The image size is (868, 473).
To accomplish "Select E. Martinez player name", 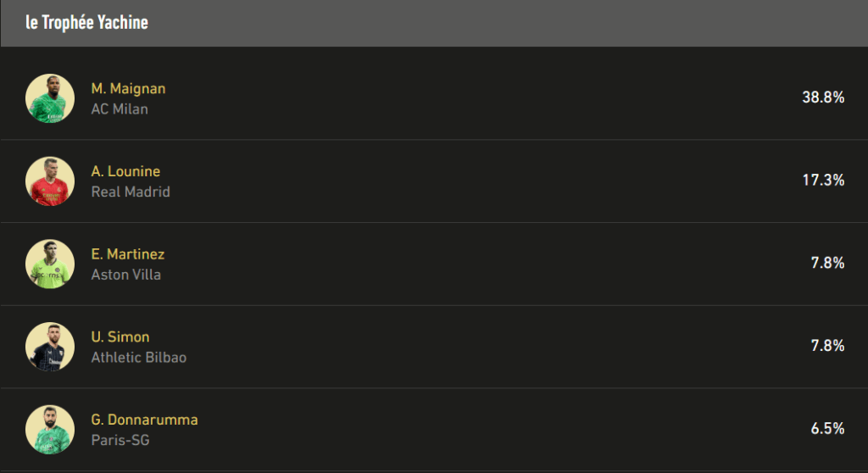I will pos(128,254).
